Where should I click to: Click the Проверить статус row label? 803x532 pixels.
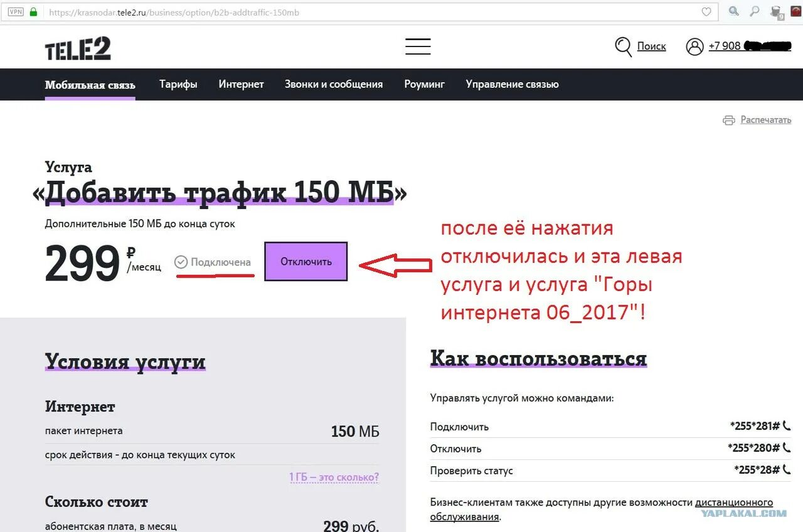coord(471,471)
